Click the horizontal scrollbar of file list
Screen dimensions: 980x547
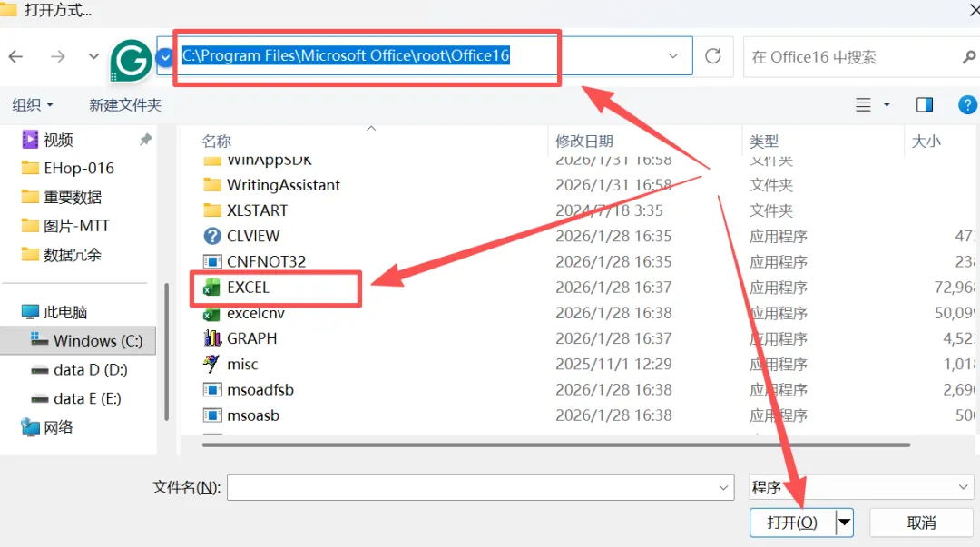point(555,445)
